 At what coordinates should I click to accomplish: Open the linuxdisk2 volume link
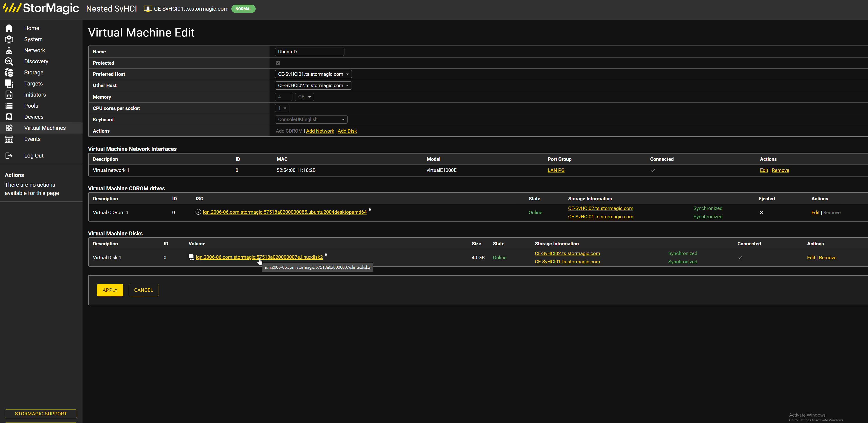259,257
